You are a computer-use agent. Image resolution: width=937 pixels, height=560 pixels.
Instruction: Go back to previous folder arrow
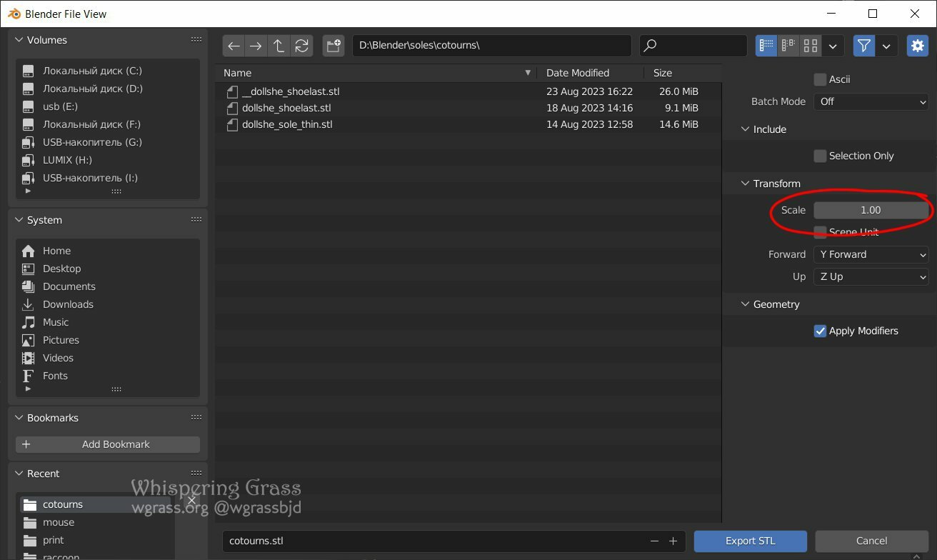pyautogui.click(x=234, y=46)
